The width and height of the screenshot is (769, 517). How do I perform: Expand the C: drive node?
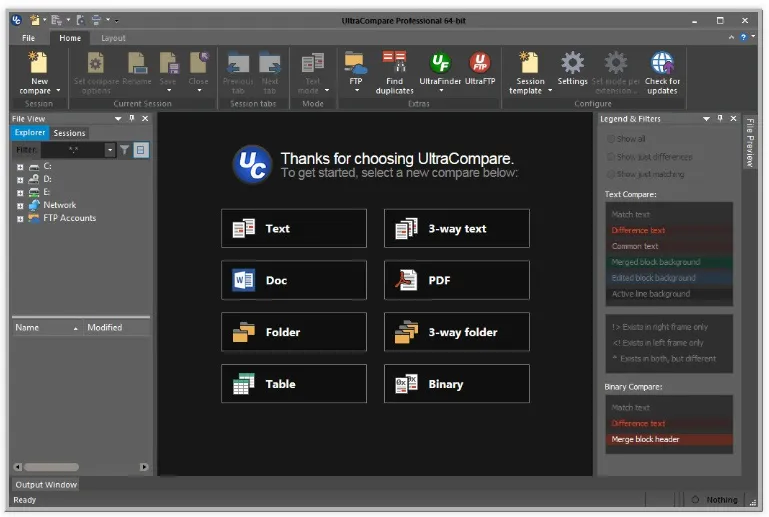[x=20, y=167]
